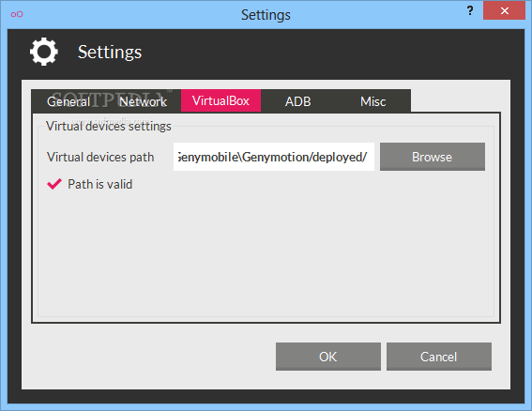Click the window title bar text "Settings"
The width and height of the screenshot is (532, 411).
click(x=266, y=15)
